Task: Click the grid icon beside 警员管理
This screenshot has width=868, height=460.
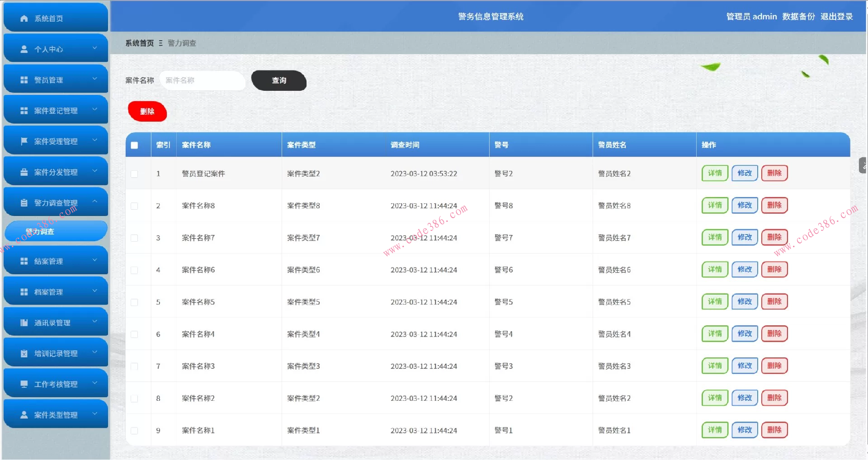Action: tap(24, 80)
